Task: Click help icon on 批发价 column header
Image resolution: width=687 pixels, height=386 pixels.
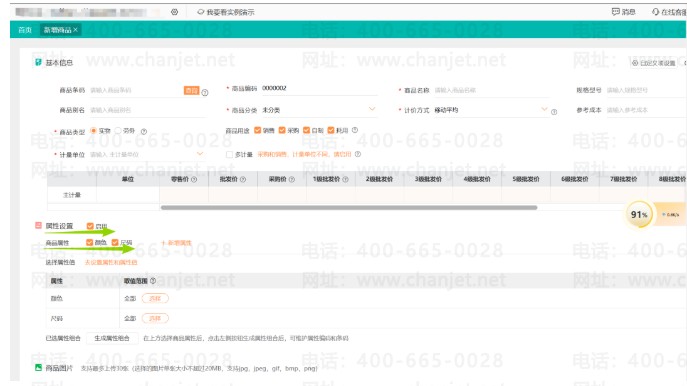Action: pyautogui.click(x=243, y=179)
